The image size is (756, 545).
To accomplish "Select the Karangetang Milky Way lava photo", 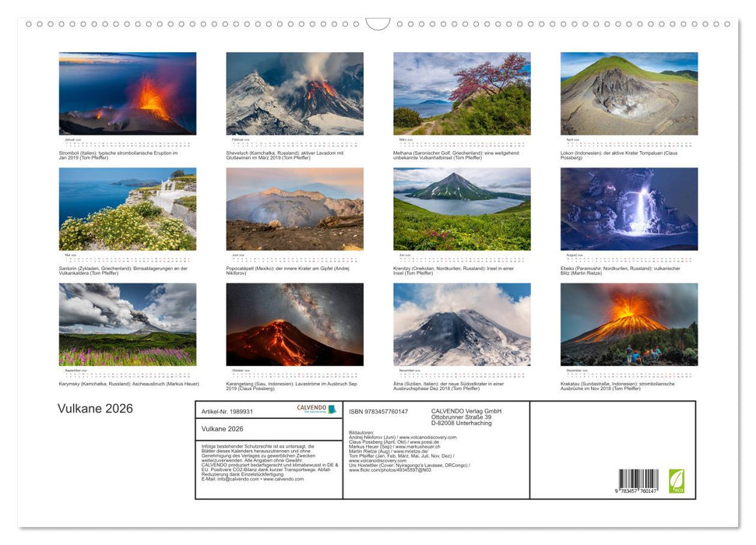I will click(294, 324).
